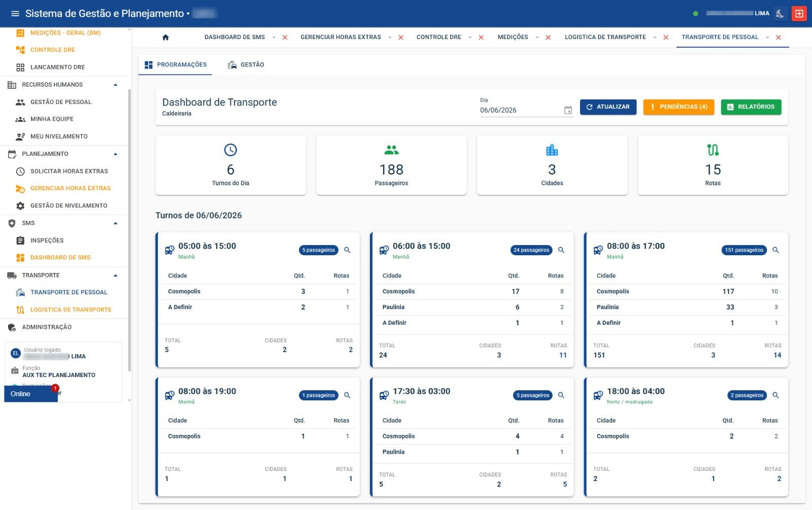Open details magnifier for 06:00 às 15:00 shift
This screenshot has width=812, height=510.
pos(561,250)
